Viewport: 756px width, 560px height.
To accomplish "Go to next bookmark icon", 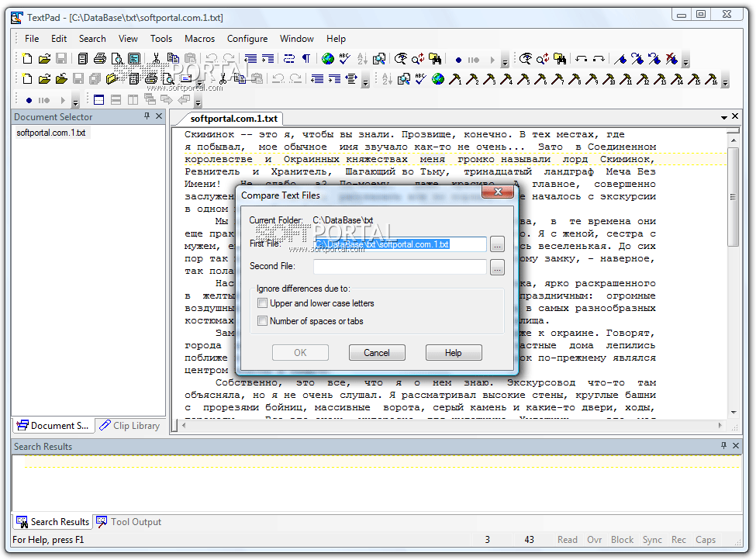I will pos(637,59).
